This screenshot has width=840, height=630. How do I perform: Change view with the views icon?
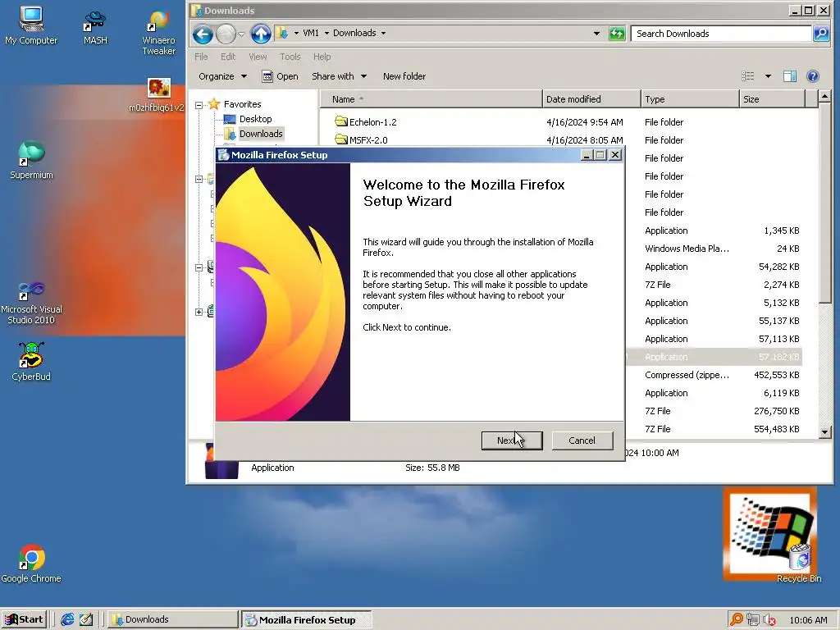click(x=748, y=76)
